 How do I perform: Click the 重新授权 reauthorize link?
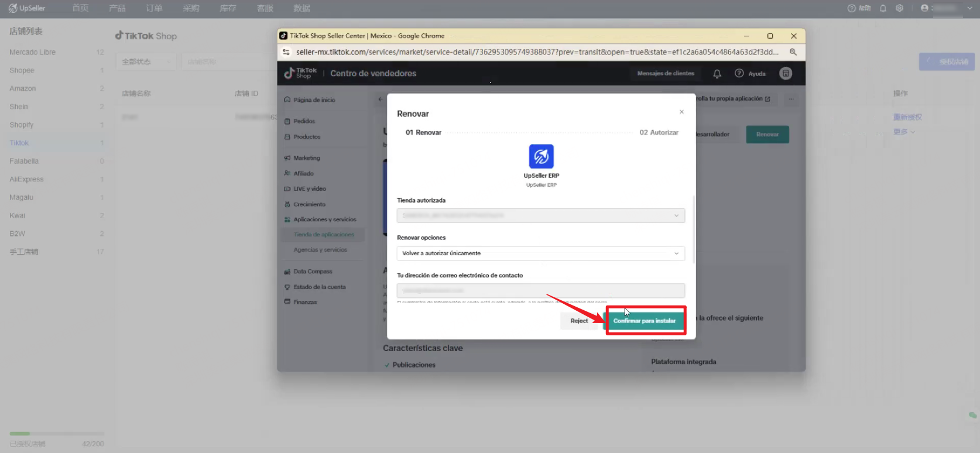coord(907,117)
